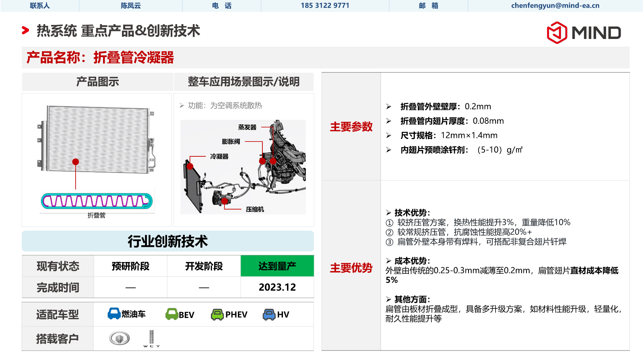Click the blue HV car icon

269,314
